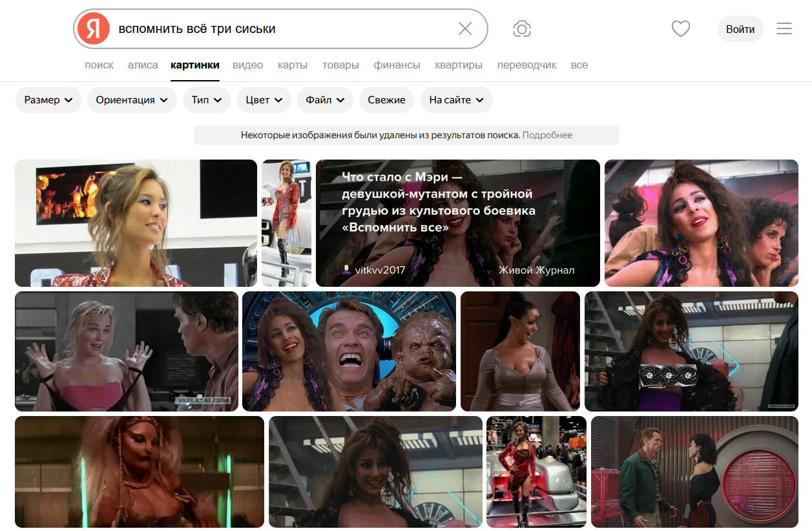Open thumbnail of woman beside silver car
The image size is (812, 531).
pyautogui.click(x=536, y=472)
